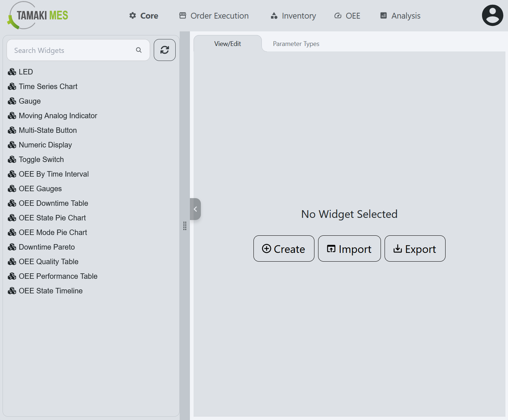Click the search magnifier icon
The image size is (508, 420).
point(139,50)
